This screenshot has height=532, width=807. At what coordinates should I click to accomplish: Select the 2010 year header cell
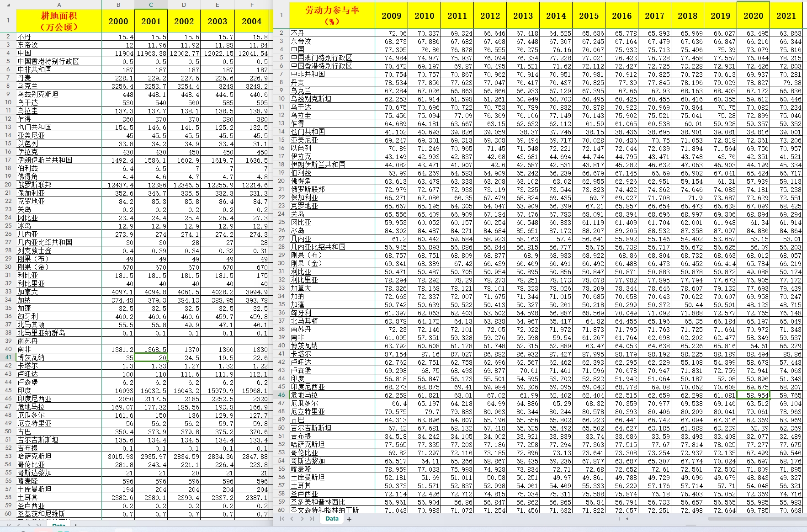(x=425, y=16)
